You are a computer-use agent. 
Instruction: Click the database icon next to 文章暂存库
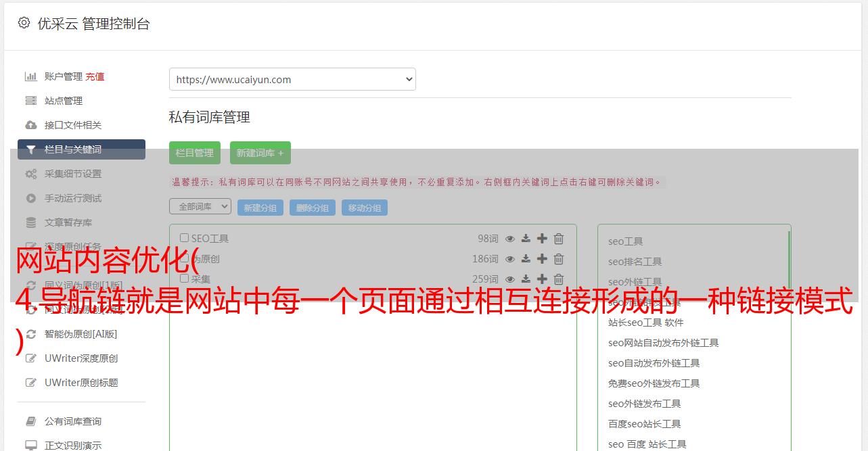tap(30, 222)
